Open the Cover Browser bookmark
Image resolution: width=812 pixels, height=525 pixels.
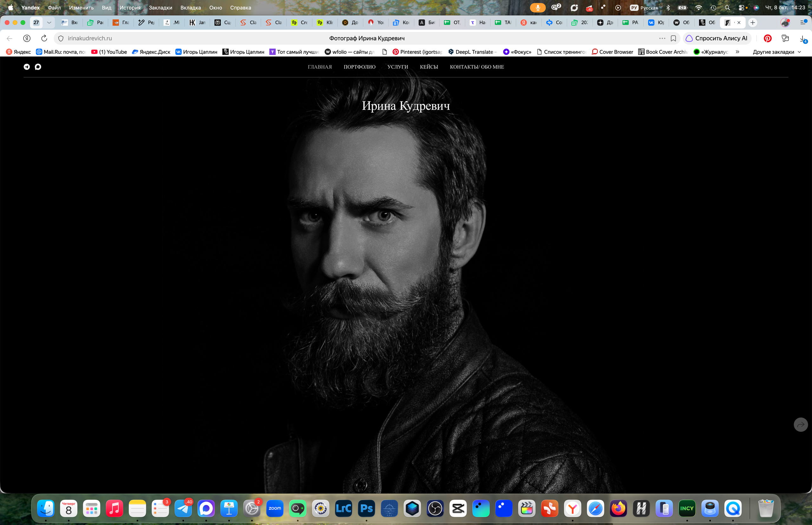[612, 52]
